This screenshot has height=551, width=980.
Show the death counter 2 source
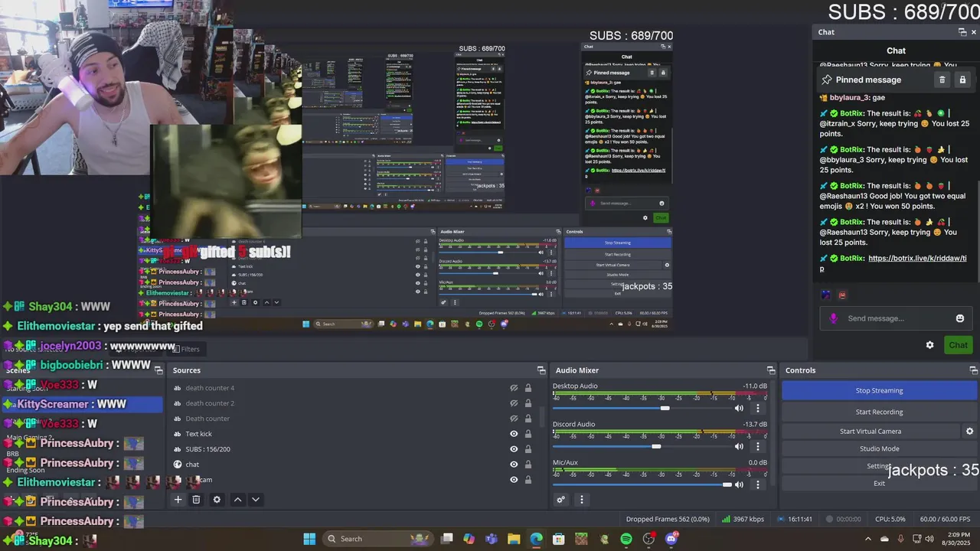pyautogui.click(x=514, y=403)
